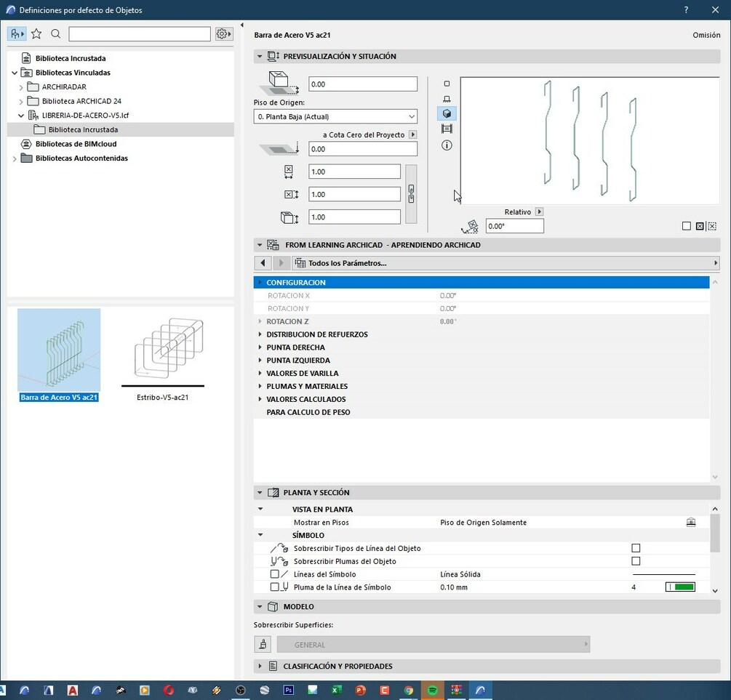Collapse the left library panel arrow

pos(242,25)
